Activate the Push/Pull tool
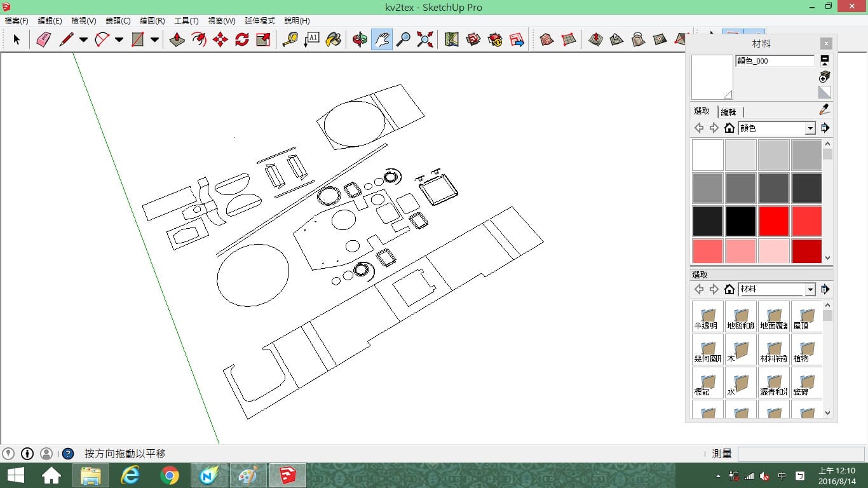Screen dimensions: 868x488 [x=177, y=39]
